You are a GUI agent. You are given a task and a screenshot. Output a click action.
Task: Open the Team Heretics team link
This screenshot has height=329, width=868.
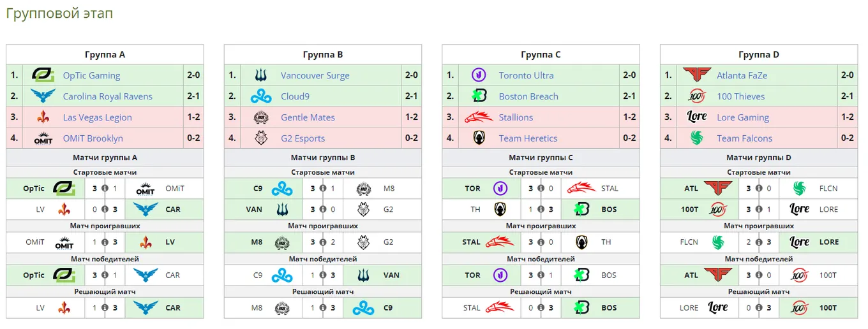pyautogui.click(x=528, y=138)
